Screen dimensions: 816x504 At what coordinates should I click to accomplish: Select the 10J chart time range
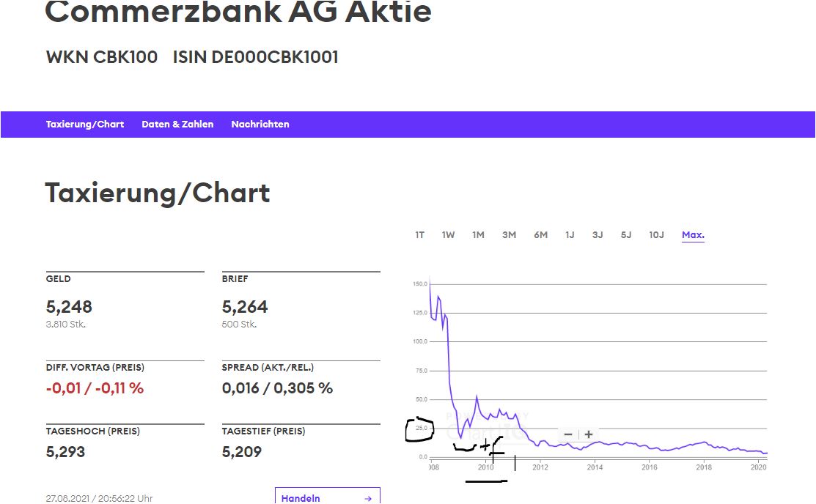click(655, 234)
